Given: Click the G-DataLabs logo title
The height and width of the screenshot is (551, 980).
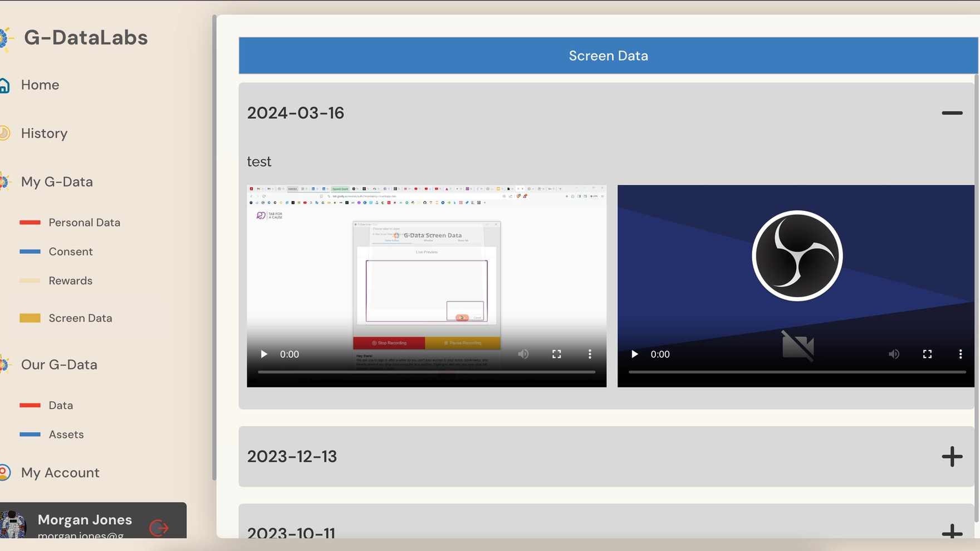Looking at the screenshot, I should tap(86, 38).
